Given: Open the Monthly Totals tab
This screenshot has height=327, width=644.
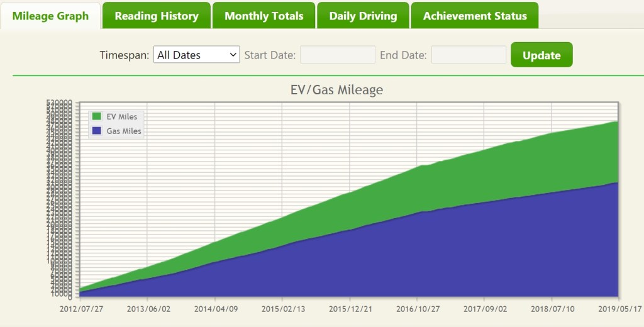Looking at the screenshot, I should pos(264,16).
